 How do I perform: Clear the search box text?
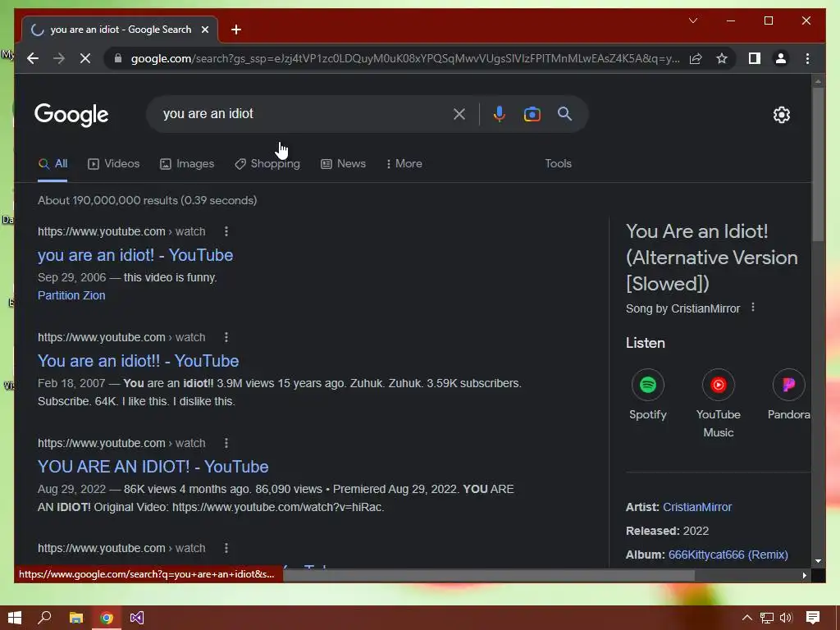459,113
